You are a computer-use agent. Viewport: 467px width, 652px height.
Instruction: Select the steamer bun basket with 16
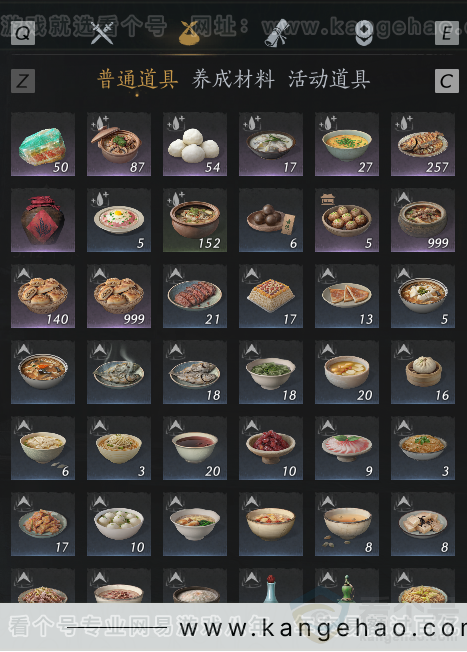pyautogui.click(x=423, y=372)
